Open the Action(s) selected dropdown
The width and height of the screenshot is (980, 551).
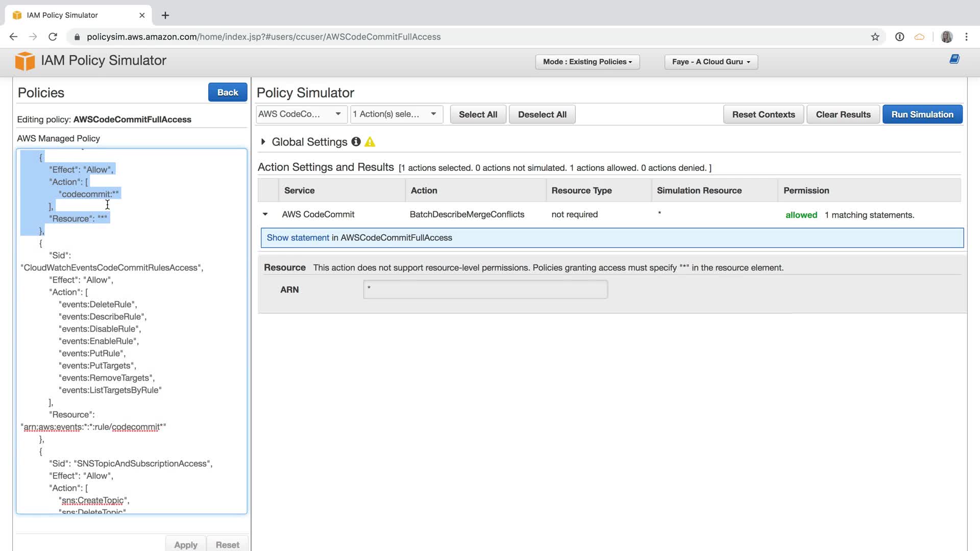(x=396, y=114)
